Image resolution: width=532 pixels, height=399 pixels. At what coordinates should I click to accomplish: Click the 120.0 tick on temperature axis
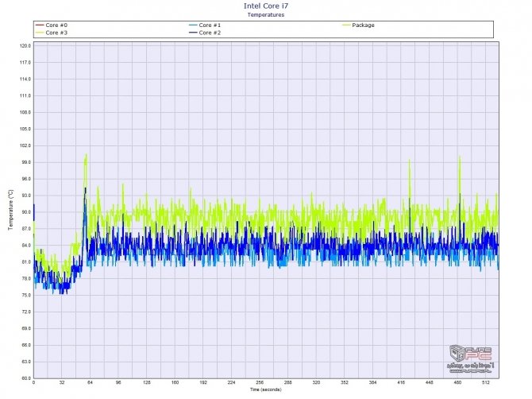pyautogui.click(x=25, y=46)
